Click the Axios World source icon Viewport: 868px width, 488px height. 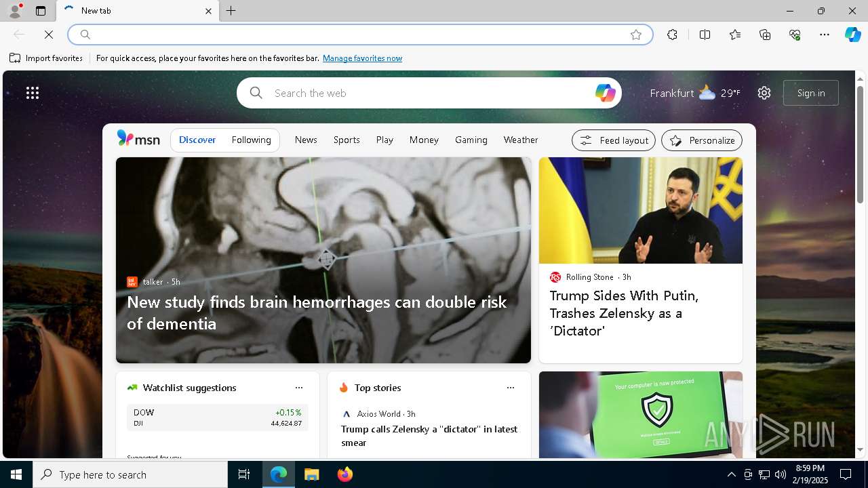[347, 414]
